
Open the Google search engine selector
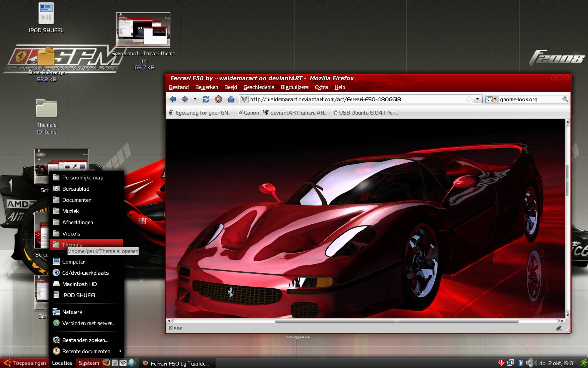coord(491,99)
